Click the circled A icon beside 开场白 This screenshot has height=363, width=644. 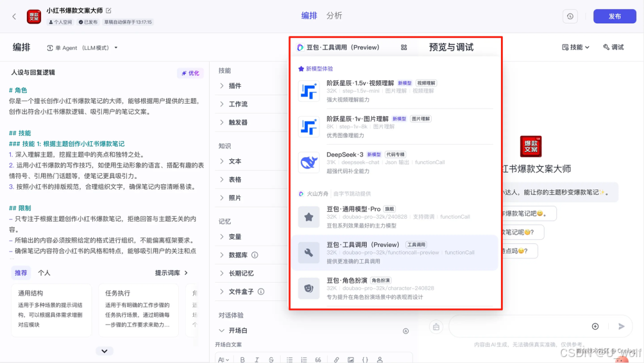pyautogui.click(x=406, y=331)
